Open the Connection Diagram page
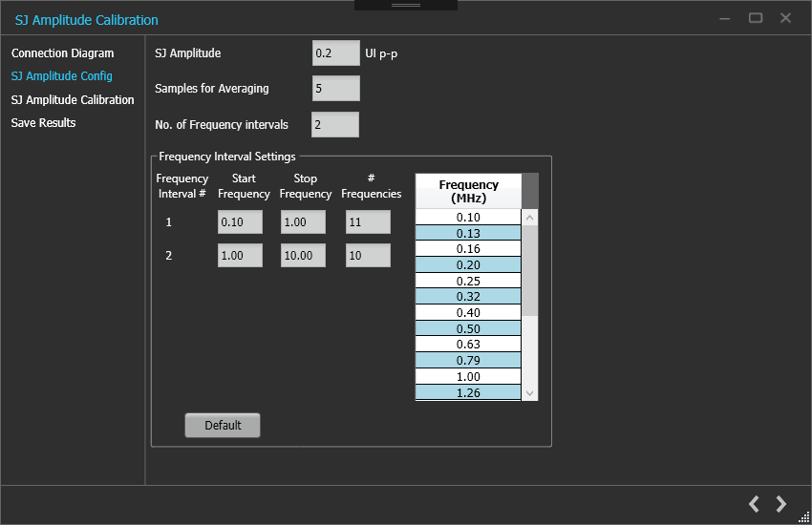 tap(62, 53)
